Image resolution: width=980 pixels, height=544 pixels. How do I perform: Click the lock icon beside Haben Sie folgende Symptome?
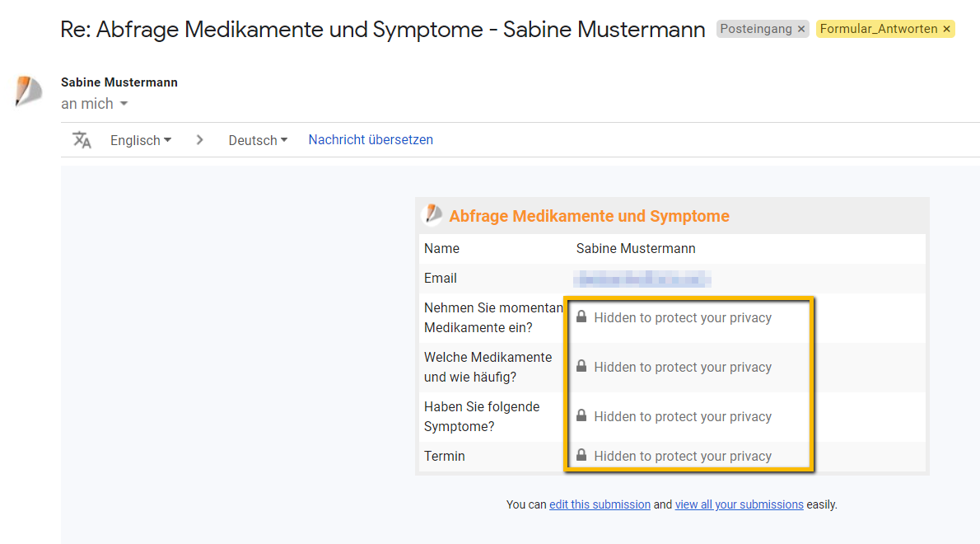pos(581,416)
